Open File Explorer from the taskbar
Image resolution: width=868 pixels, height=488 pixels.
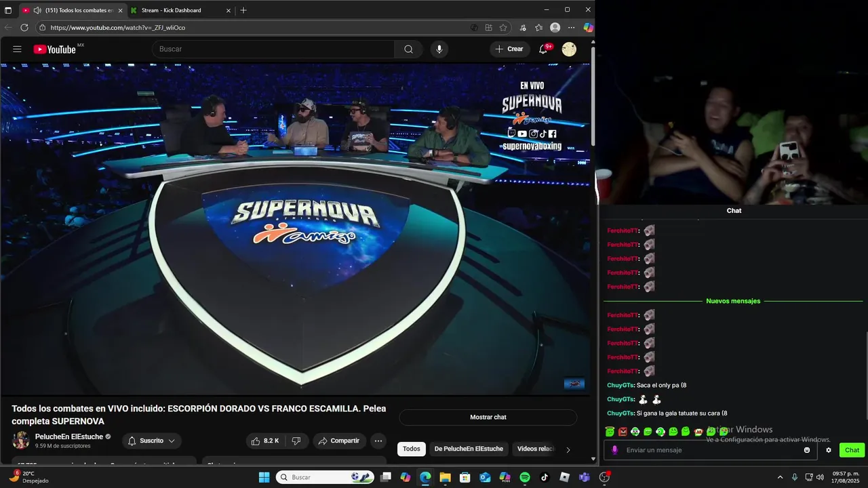(x=445, y=477)
